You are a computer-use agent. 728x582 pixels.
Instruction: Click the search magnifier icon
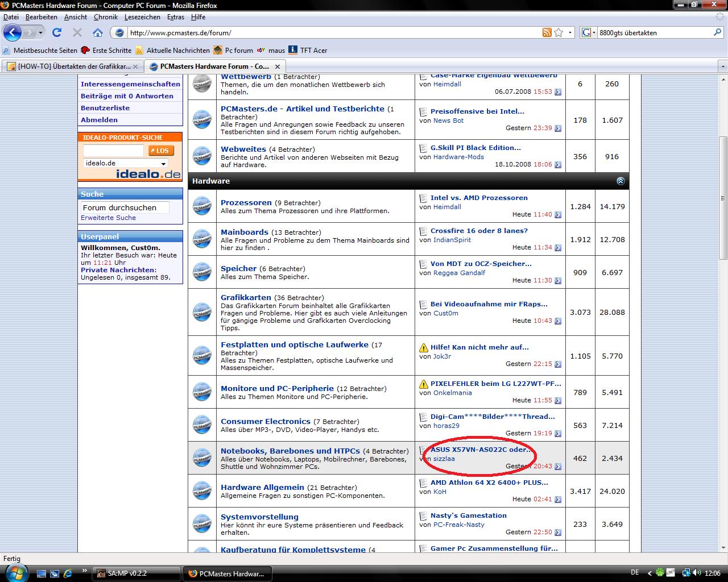pyautogui.click(x=718, y=32)
